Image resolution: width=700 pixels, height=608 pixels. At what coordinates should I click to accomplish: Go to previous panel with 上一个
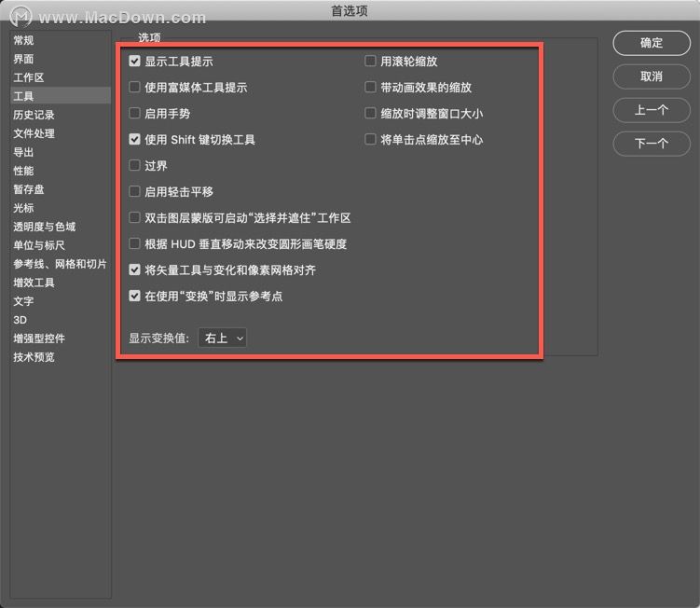(652, 110)
